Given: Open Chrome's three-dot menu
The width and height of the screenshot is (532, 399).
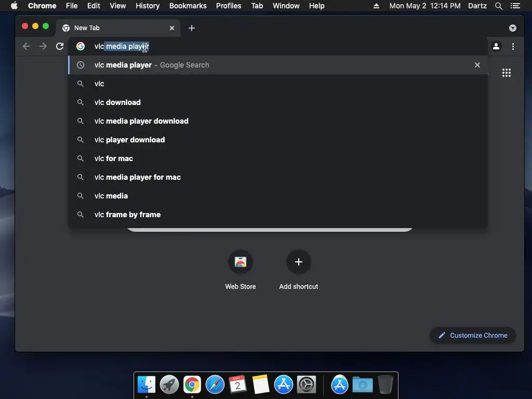Looking at the screenshot, I should [513, 46].
